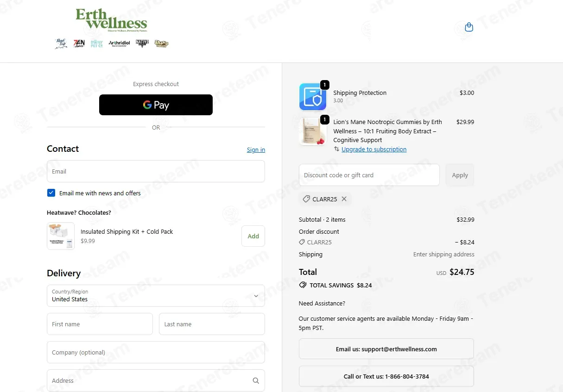Click Email us support@erthwellness.com button

click(386, 349)
